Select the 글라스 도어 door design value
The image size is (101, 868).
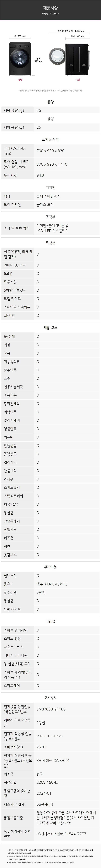45,205
